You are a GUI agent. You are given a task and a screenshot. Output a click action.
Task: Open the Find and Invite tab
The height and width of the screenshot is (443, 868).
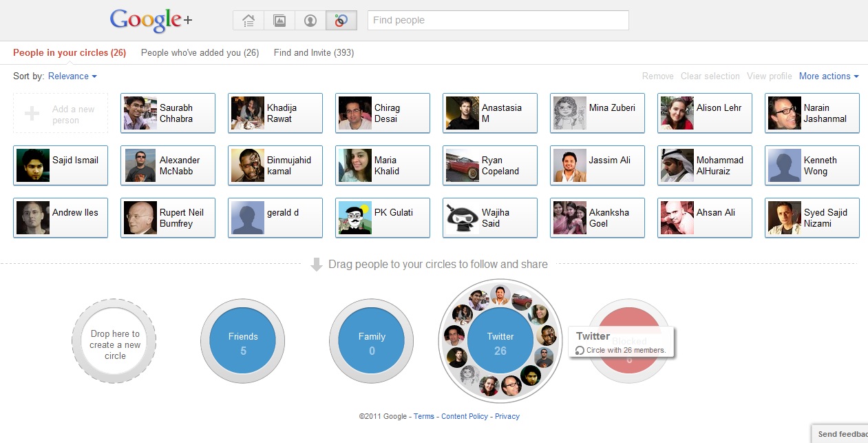tap(313, 53)
